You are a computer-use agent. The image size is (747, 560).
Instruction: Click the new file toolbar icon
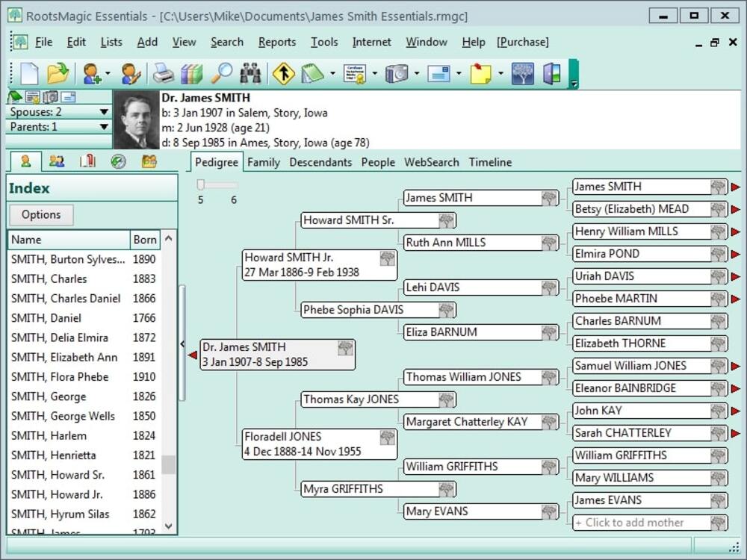[29, 73]
